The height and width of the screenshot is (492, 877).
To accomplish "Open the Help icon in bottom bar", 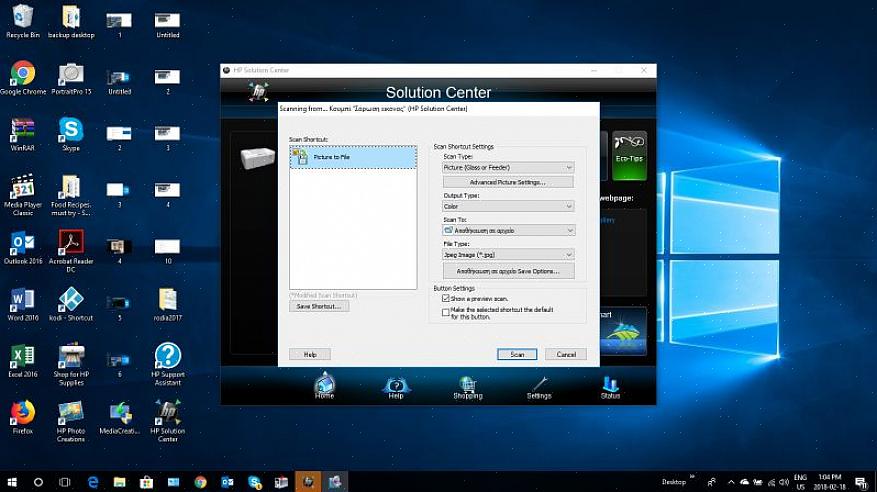I will (396, 385).
